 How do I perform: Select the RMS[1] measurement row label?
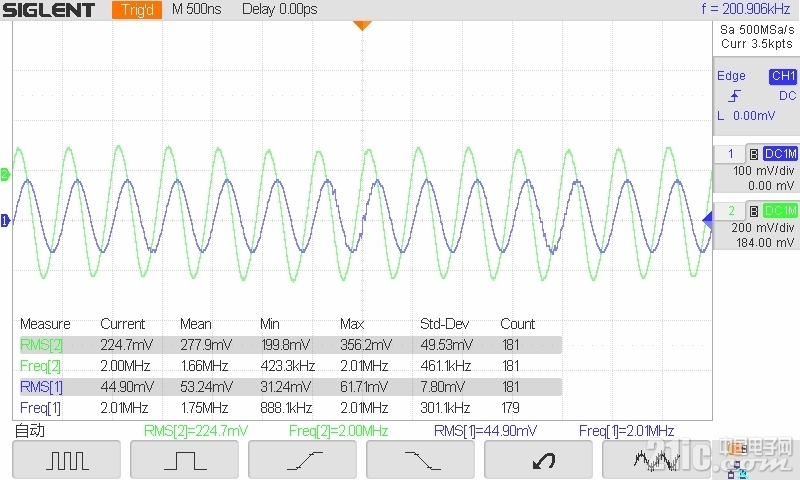(41, 387)
